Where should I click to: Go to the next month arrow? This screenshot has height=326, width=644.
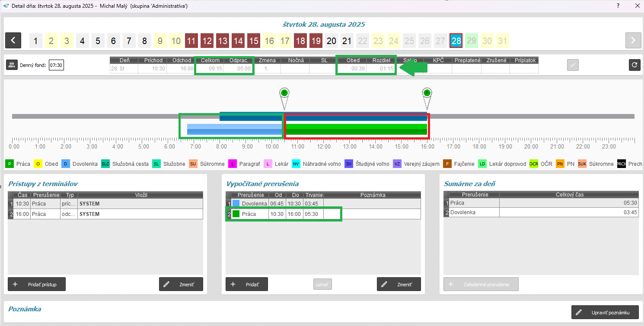633,41
